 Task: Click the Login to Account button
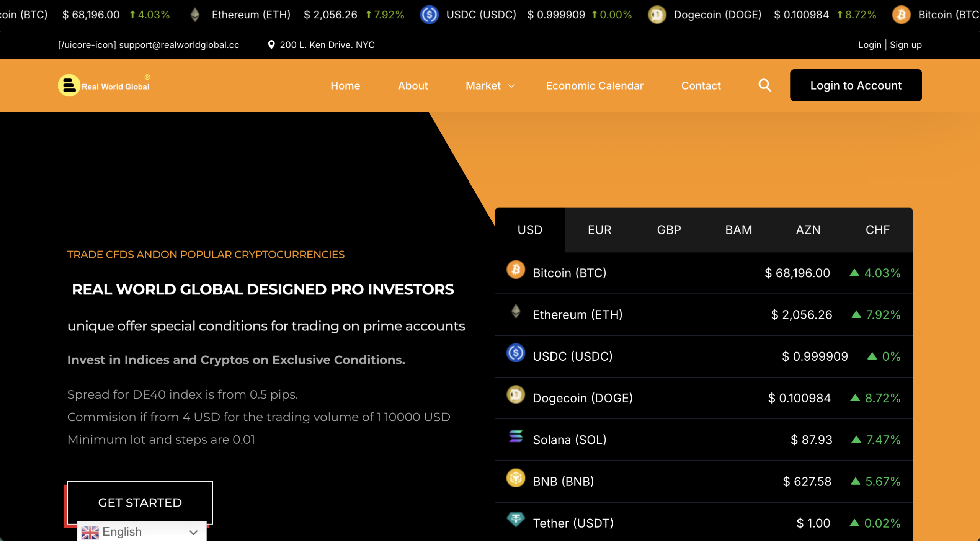tap(856, 85)
